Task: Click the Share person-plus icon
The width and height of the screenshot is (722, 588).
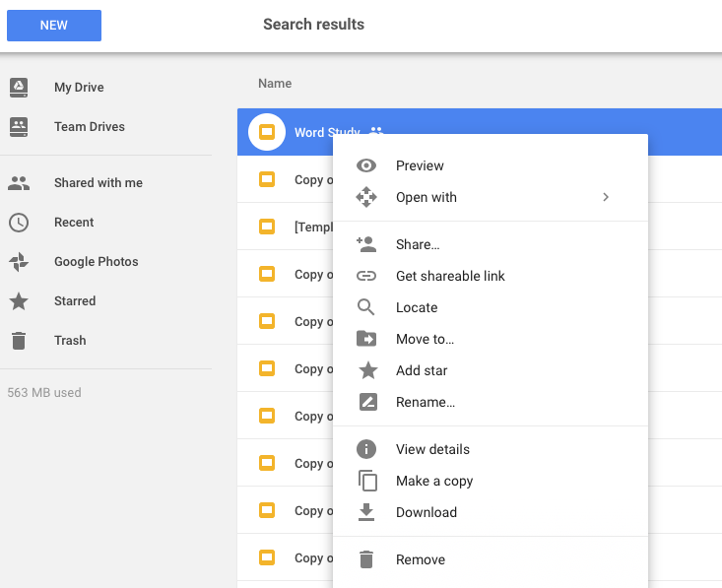Action: click(x=366, y=244)
